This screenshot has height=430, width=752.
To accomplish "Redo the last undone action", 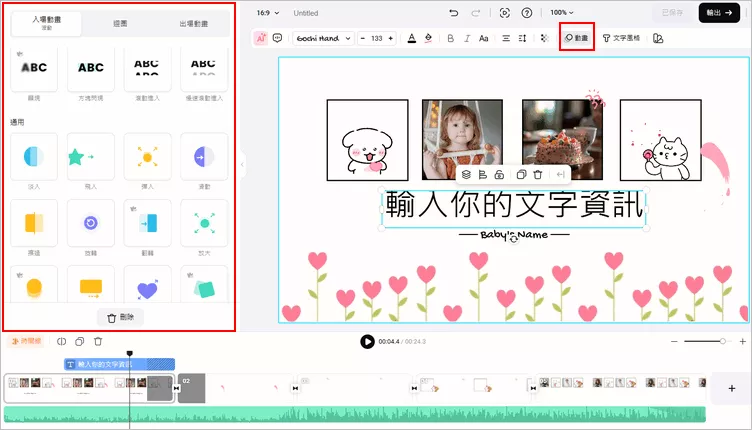I will [476, 13].
